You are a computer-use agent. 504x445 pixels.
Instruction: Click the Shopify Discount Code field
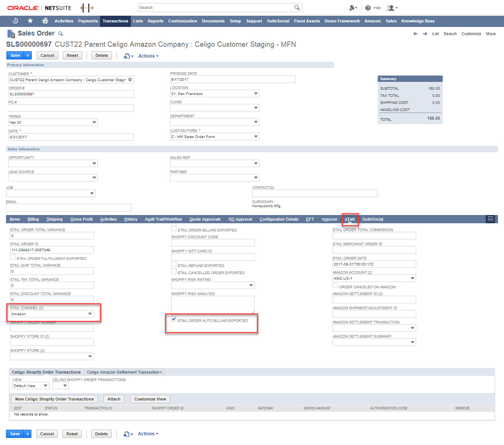(213, 243)
